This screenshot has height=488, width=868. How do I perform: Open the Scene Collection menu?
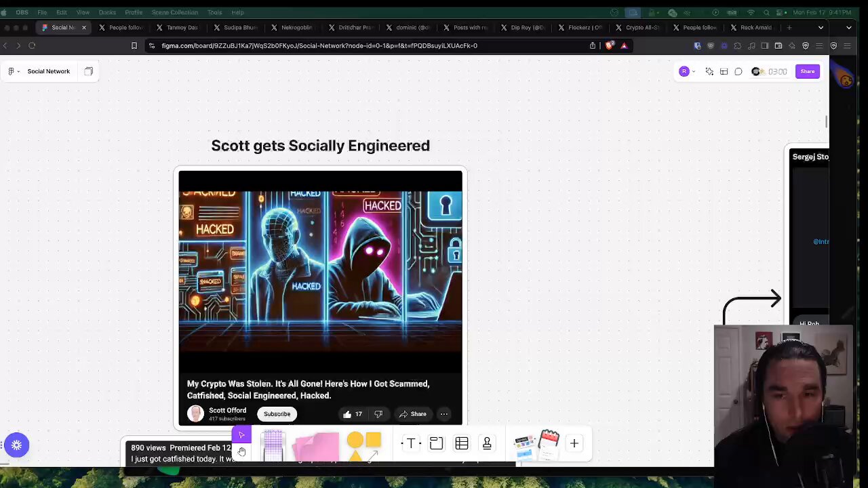[x=174, y=12]
